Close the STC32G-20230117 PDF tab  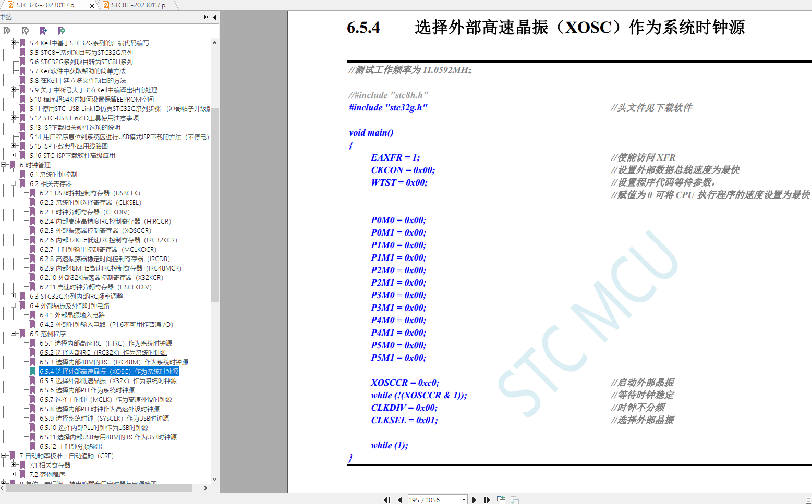pyautogui.click(x=92, y=6)
